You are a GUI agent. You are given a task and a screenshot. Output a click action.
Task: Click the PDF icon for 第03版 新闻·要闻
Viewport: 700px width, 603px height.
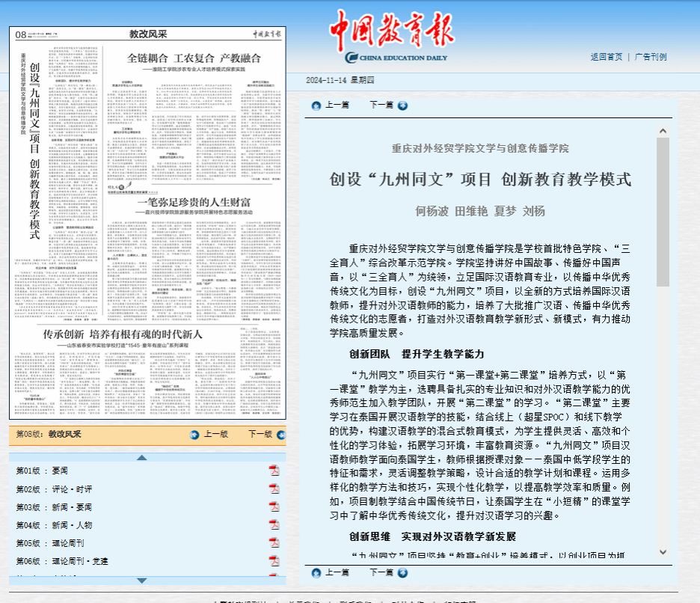click(x=274, y=507)
